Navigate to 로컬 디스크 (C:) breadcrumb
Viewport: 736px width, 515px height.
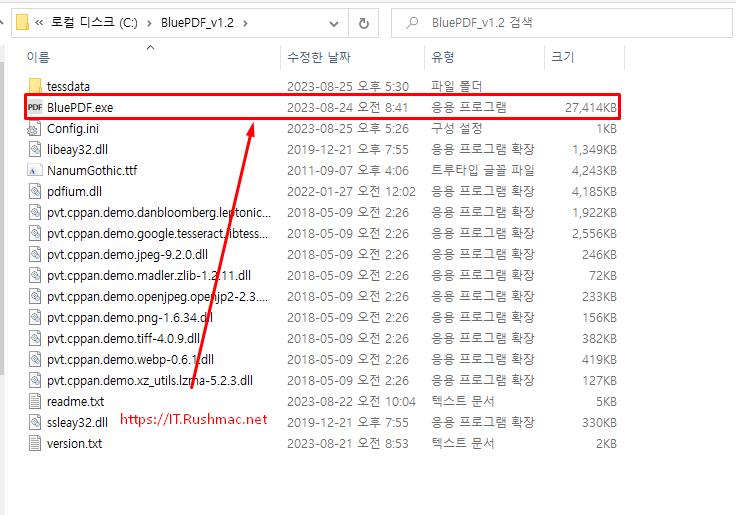[x=94, y=23]
